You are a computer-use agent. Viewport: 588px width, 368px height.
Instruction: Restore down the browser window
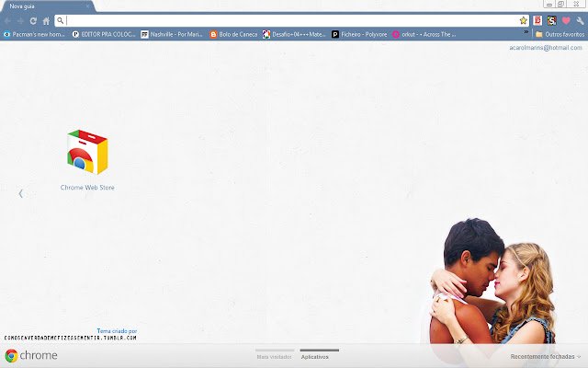(x=561, y=4)
